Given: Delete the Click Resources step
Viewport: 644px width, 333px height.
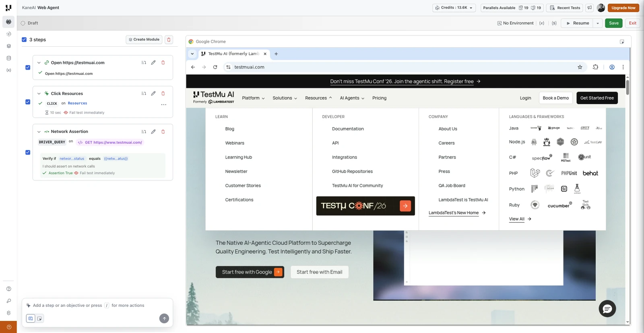Looking at the screenshot, I should click(x=163, y=93).
